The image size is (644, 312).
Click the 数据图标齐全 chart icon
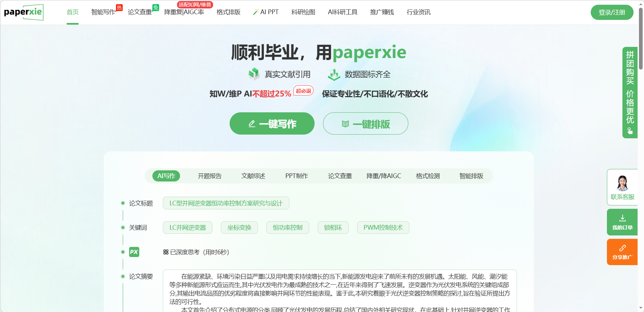(x=334, y=75)
